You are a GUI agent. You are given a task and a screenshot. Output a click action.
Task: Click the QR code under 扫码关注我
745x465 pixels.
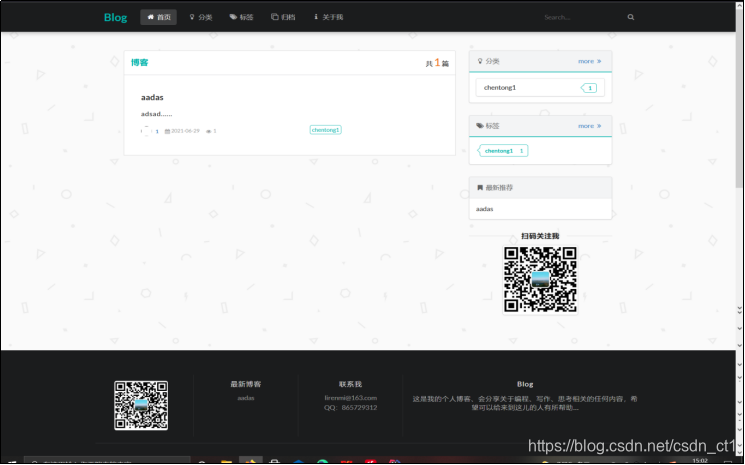pos(540,280)
